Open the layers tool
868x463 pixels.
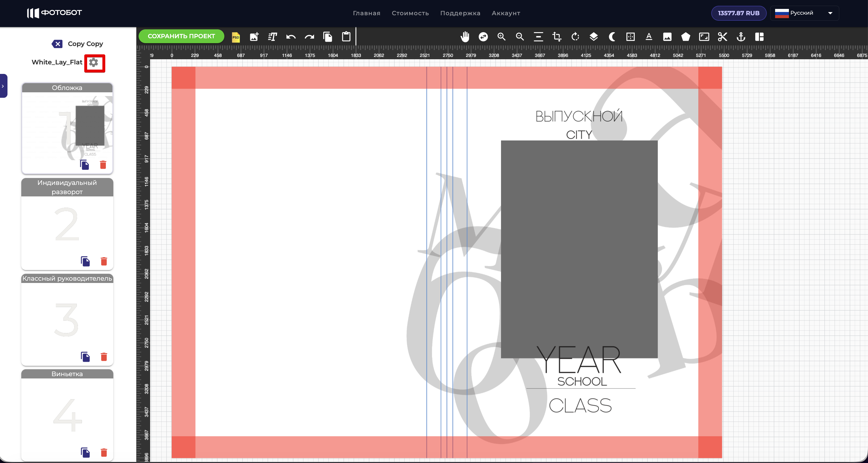click(594, 37)
